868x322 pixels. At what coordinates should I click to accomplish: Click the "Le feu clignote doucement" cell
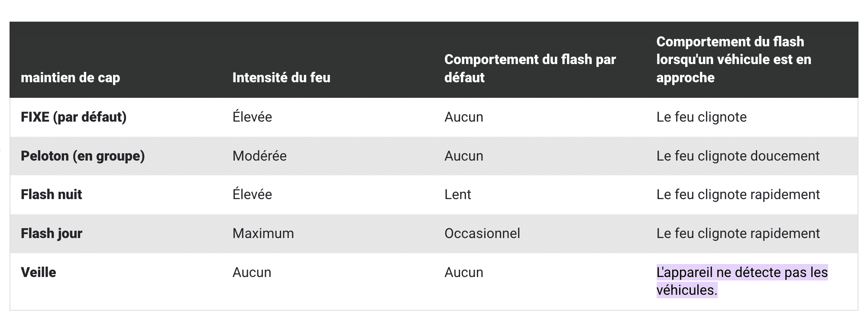[738, 156]
